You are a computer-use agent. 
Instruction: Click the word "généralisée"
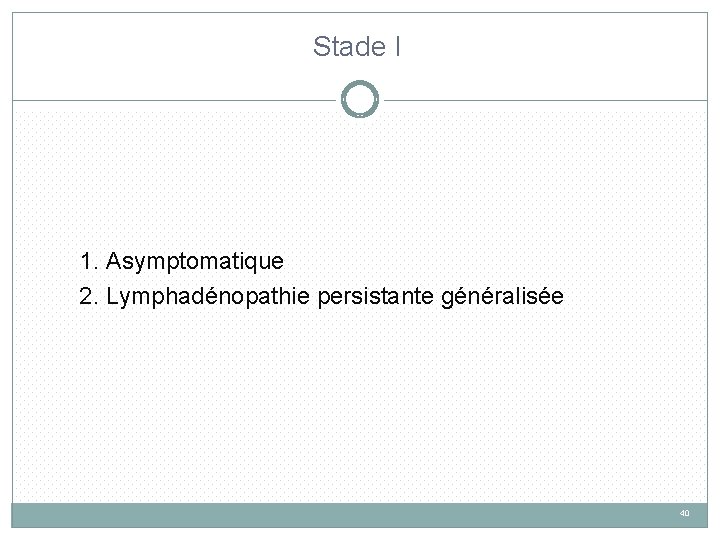click(502, 296)
